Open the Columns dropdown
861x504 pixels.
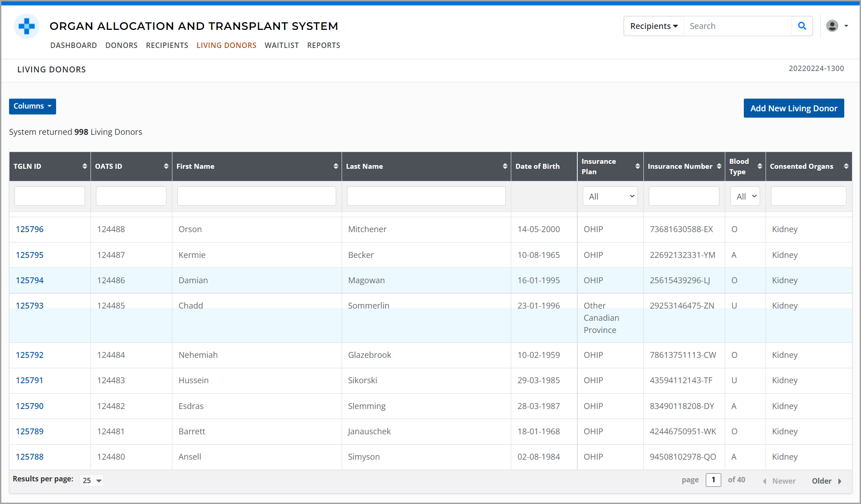click(x=32, y=106)
